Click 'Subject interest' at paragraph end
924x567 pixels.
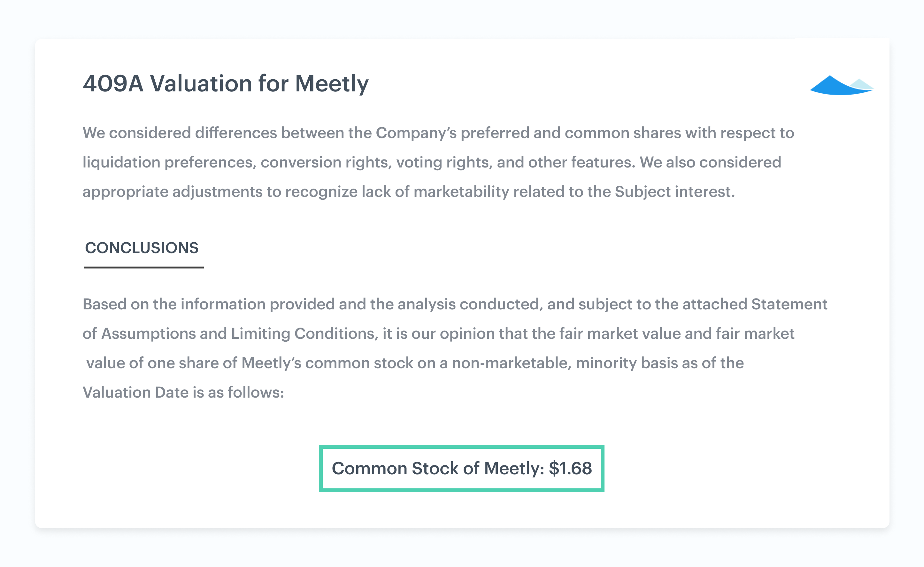tap(674, 192)
